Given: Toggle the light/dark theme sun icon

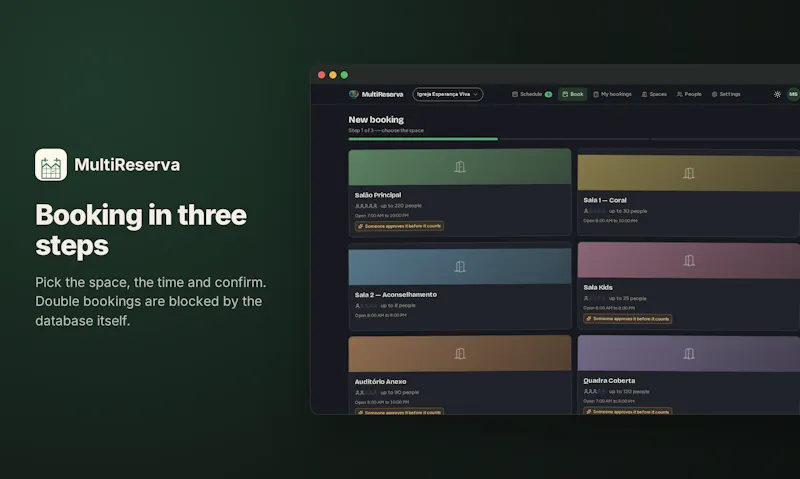Looking at the screenshot, I should 777,94.
